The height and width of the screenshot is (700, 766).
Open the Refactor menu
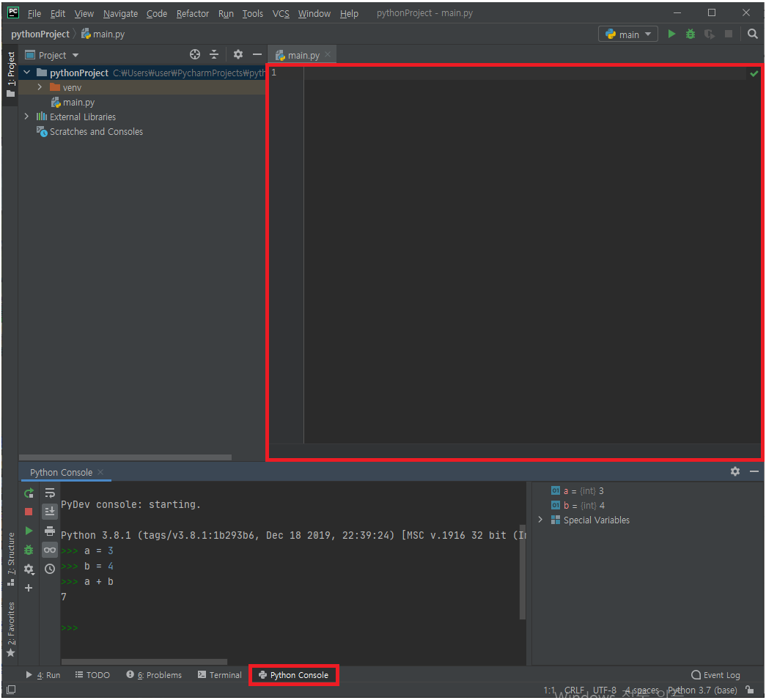point(193,14)
